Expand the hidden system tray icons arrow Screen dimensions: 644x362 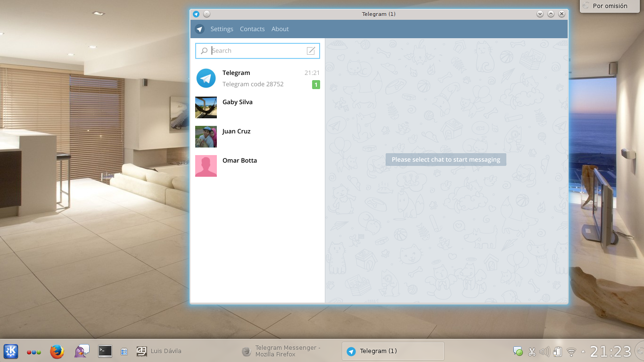[583, 352]
